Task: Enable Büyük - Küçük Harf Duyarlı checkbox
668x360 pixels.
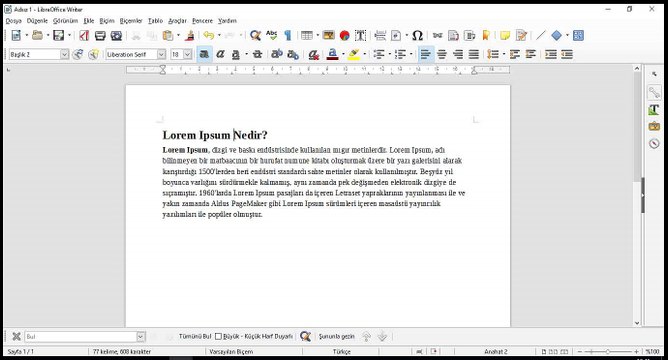Action: [219, 337]
